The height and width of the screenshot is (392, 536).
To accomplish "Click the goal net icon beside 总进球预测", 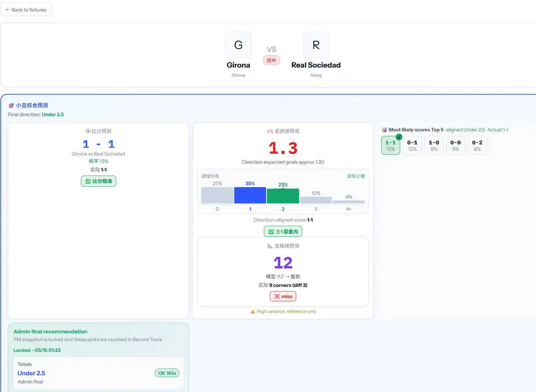I will click(x=270, y=131).
